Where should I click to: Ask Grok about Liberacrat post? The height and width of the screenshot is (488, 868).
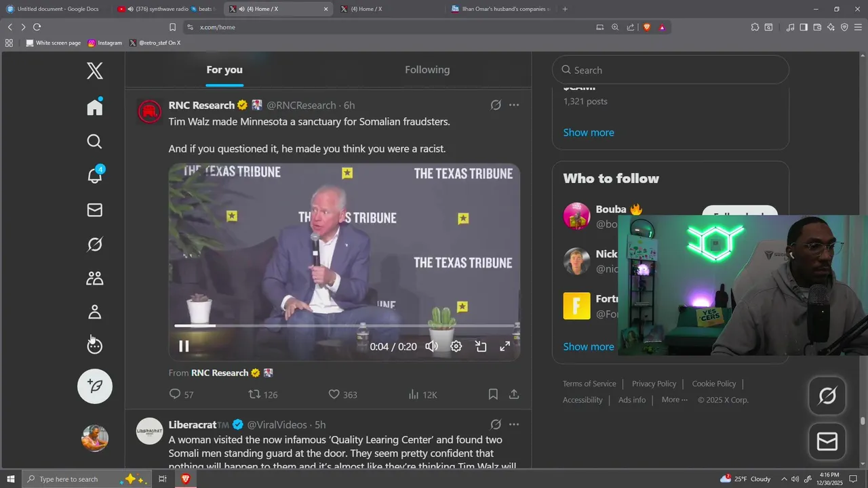[x=496, y=424]
